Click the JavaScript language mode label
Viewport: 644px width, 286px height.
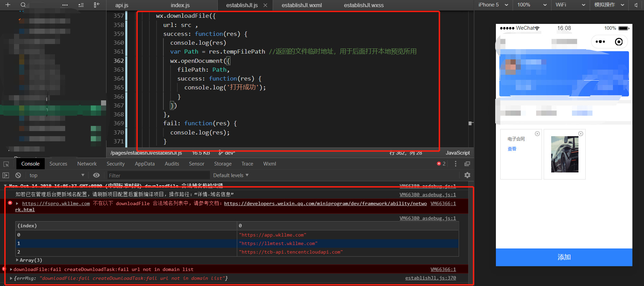pyautogui.click(x=458, y=153)
